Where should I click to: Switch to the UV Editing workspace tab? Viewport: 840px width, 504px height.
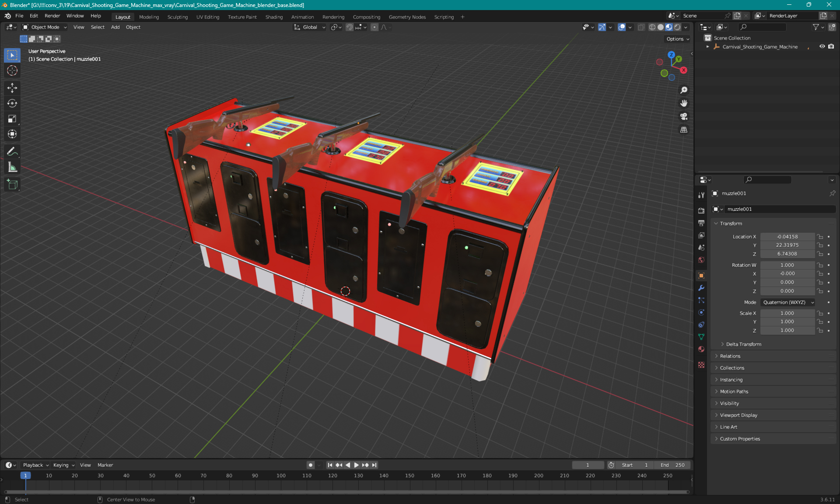click(x=207, y=17)
